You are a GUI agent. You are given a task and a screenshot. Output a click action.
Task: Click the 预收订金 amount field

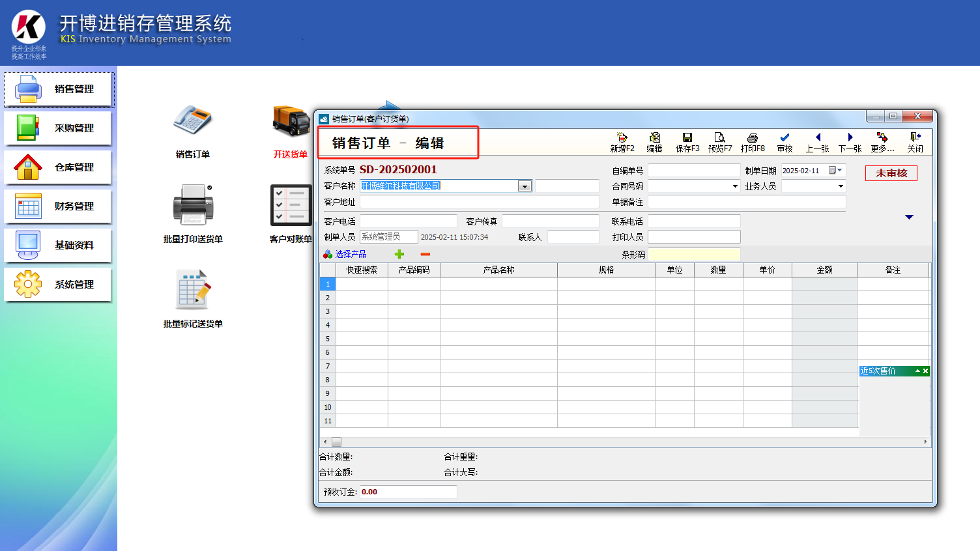(x=409, y=492)
